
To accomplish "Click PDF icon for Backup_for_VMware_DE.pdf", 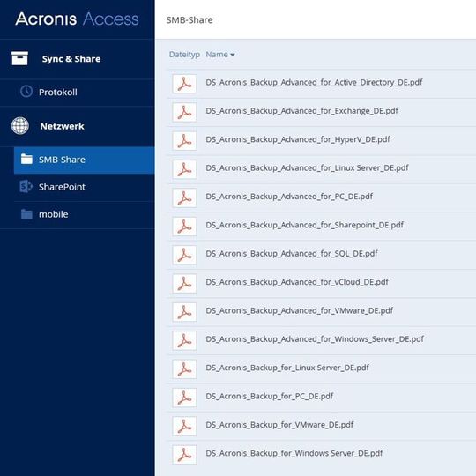I will (x=184, y=427).
